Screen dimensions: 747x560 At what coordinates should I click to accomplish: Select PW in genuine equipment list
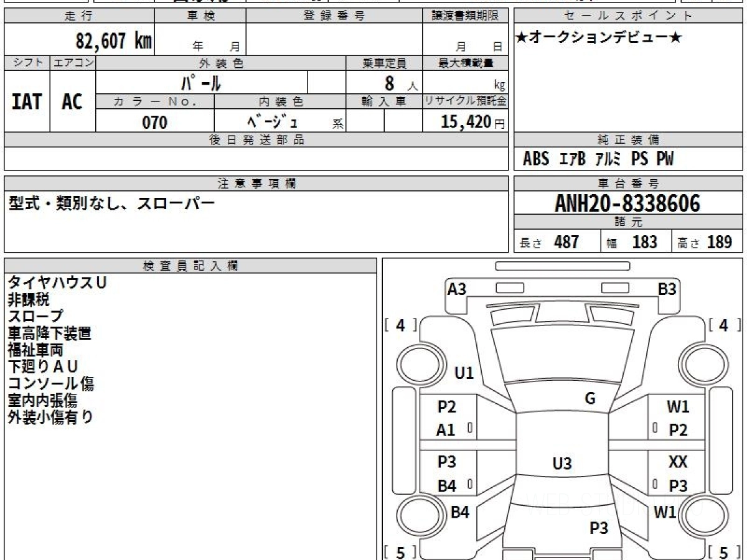tap(665, 159)
